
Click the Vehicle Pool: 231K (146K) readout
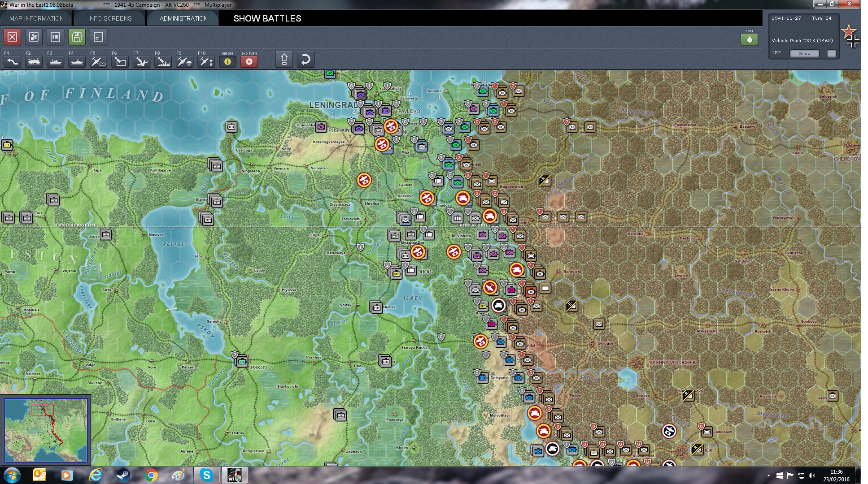(x=802, y=40)
